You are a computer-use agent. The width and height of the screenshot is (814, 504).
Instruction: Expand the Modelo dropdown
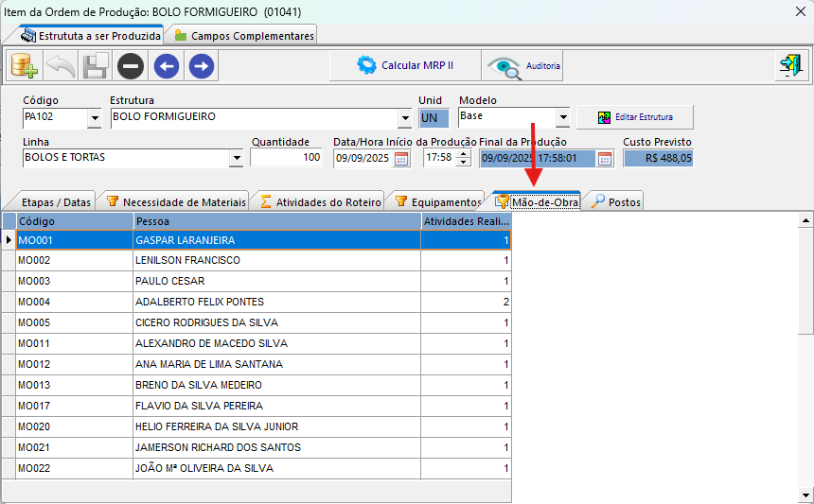point(562,118)
